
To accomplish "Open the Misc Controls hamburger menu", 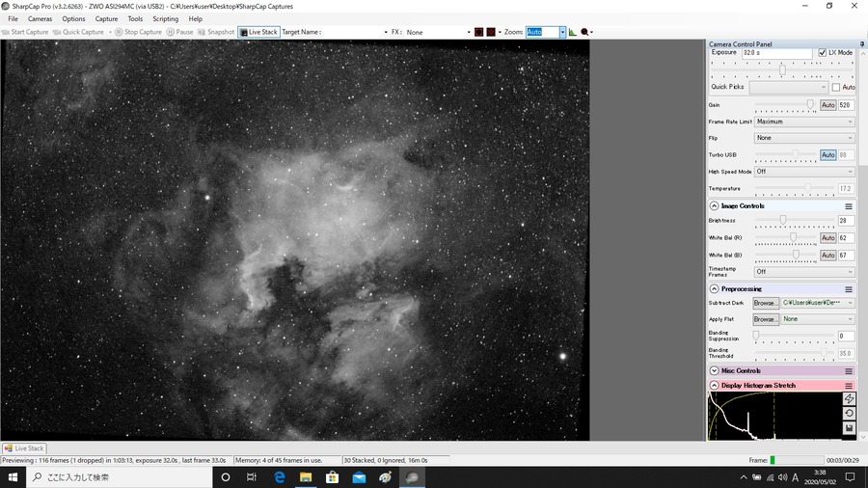I will point(848,371).
